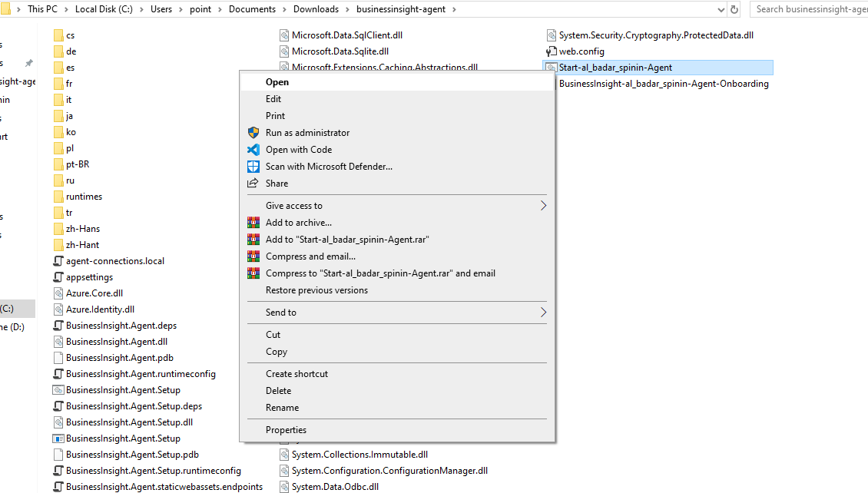Click the System.Collections.Immutable.dll file icon
The image size is (868, 493).
click(x=284, y=455)
